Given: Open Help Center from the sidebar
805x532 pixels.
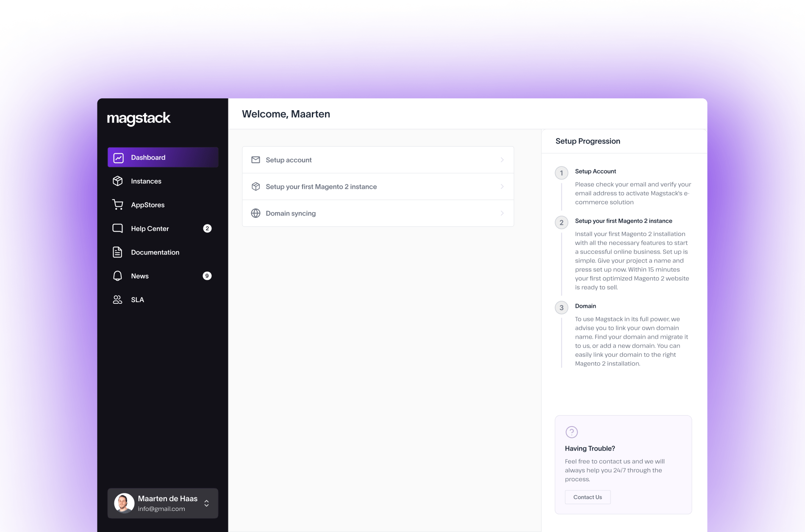Looking at the screenshot, I should pyautogui.click(x=163, y=228).
